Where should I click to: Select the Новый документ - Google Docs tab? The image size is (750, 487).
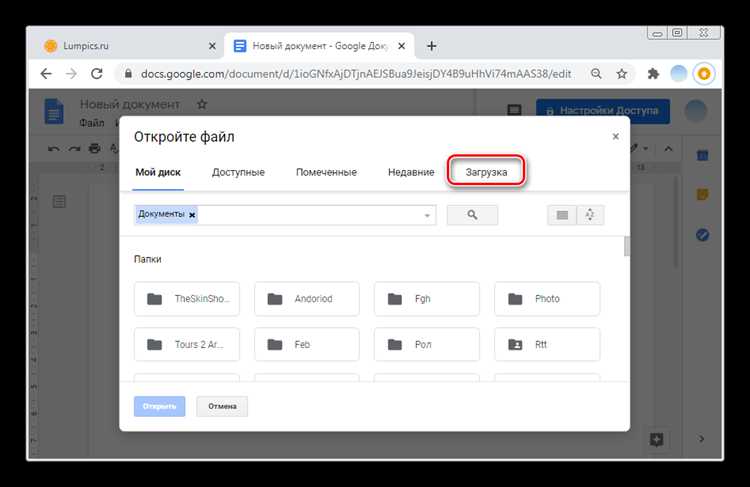click(x=320, y=46)
